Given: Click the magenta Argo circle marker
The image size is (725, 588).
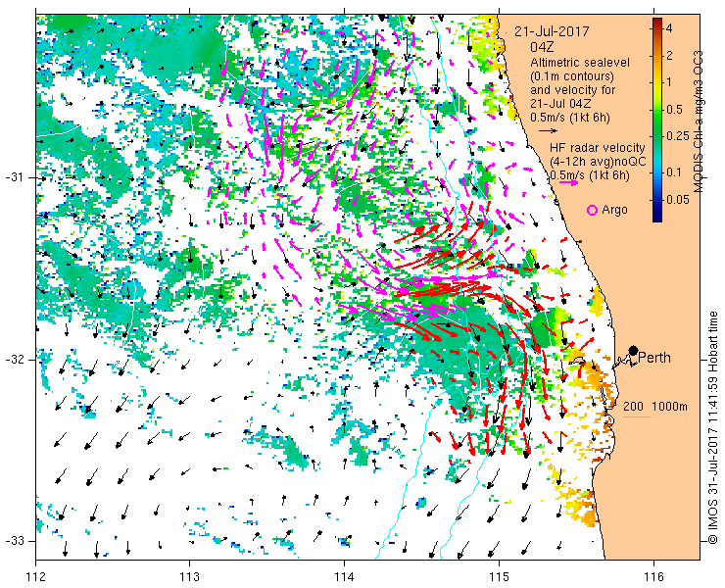Looking at the screenshot, I should click(592, 210).
